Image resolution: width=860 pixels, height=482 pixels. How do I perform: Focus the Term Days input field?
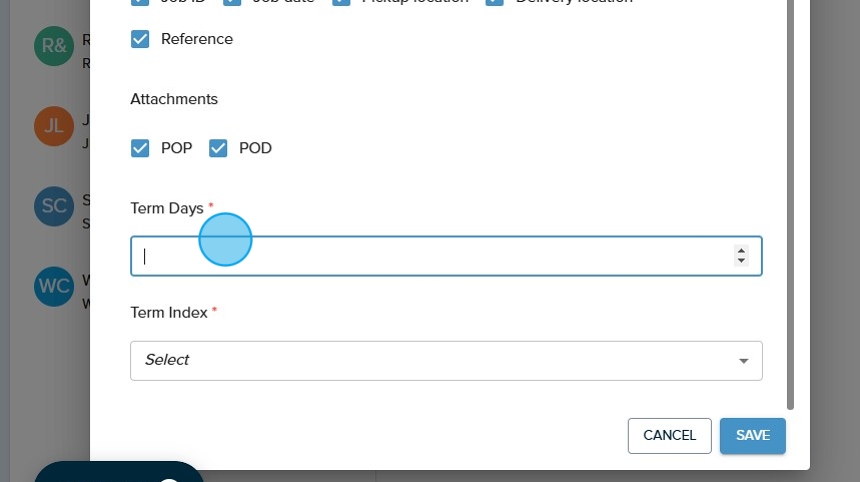(430, 256)
